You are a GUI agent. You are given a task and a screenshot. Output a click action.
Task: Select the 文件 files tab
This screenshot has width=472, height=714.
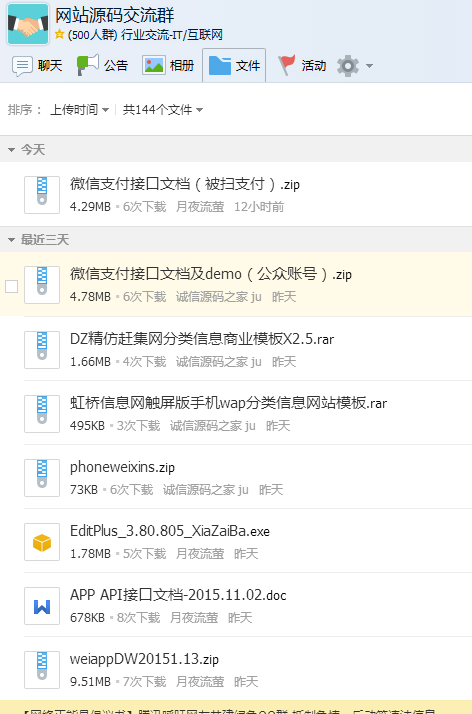(x=234, y=66)
